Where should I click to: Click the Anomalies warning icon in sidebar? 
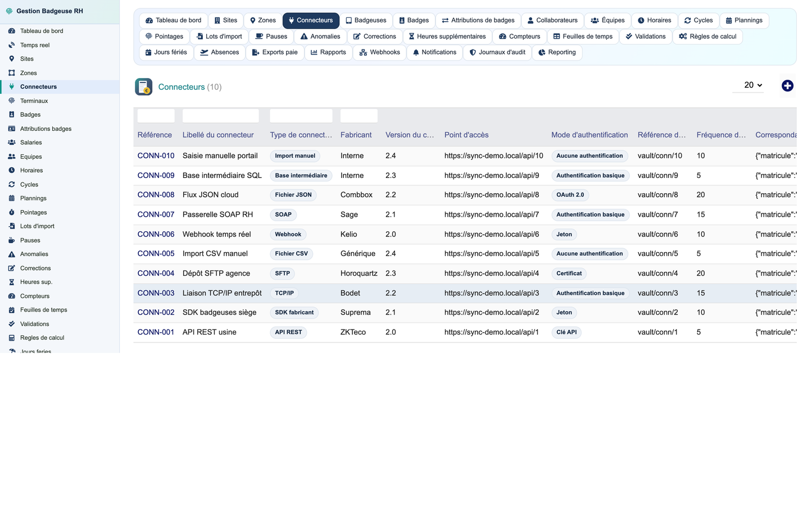[x=11, y=254]
